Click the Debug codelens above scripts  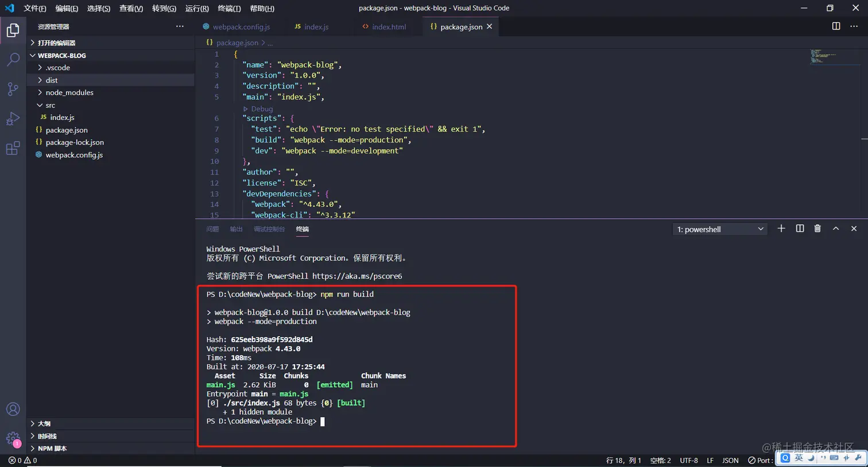coord(260,109)
